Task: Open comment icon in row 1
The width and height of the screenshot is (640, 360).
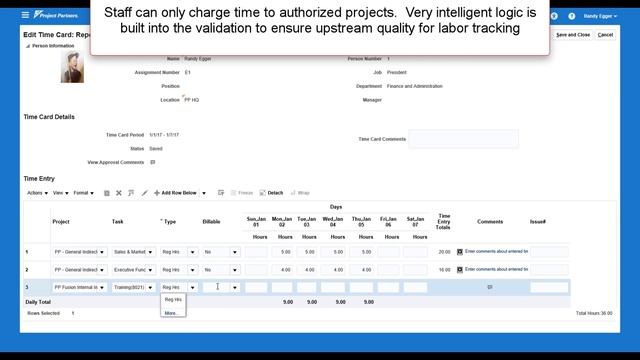Action: click(x=460, y=252)
